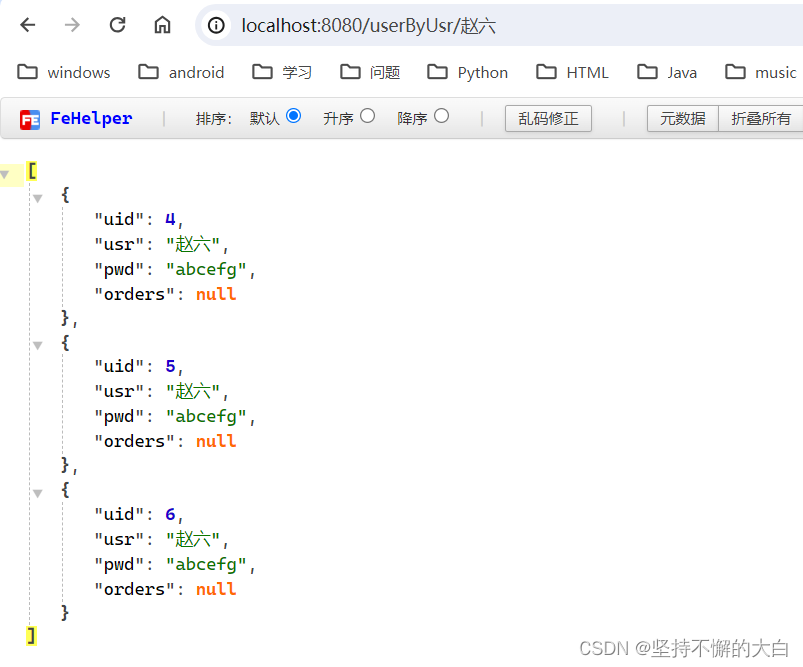Collapse the object with uid 6
Viewport: 803px width, 667px height.
tap(37, 493)
